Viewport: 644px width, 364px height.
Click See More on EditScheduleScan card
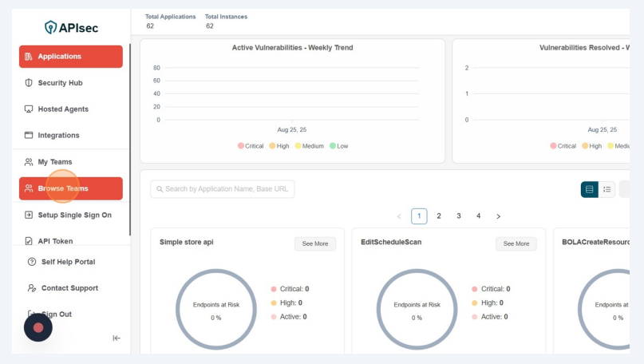516,243
